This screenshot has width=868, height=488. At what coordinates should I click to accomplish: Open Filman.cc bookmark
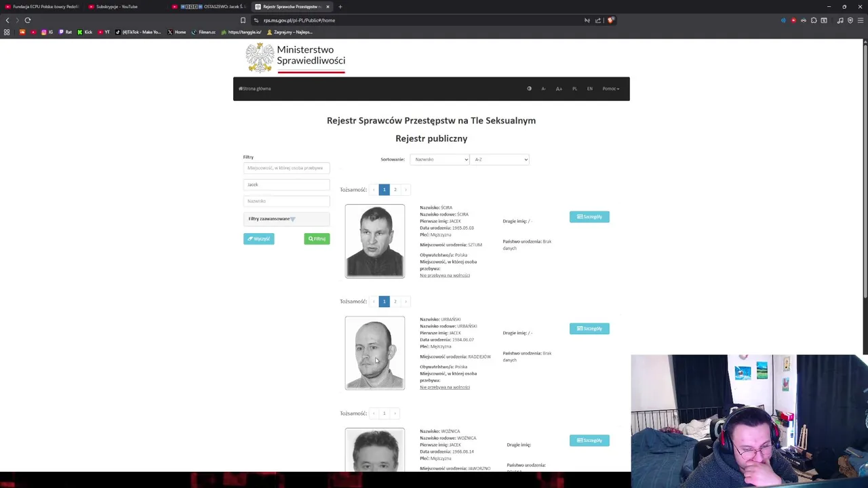point(203,33)
